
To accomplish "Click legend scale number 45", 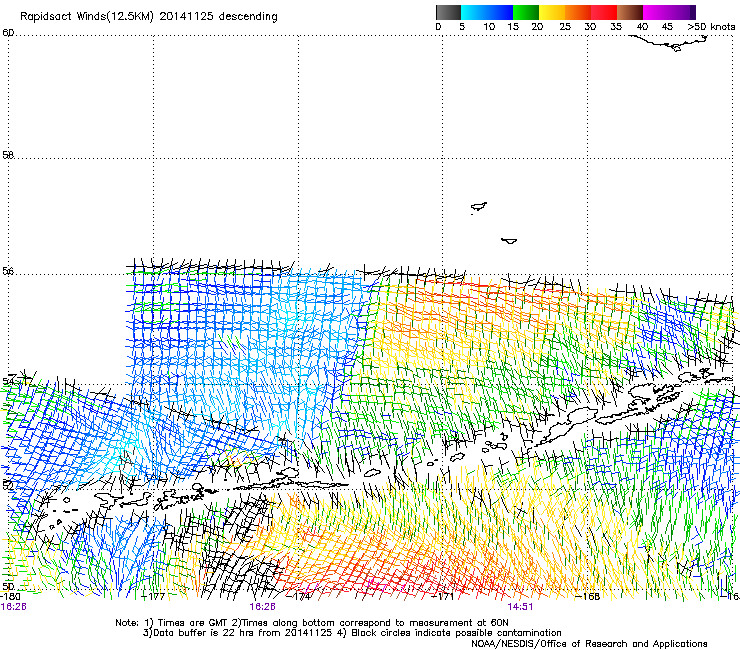I will pyautogui.click(x=667, y=27).
